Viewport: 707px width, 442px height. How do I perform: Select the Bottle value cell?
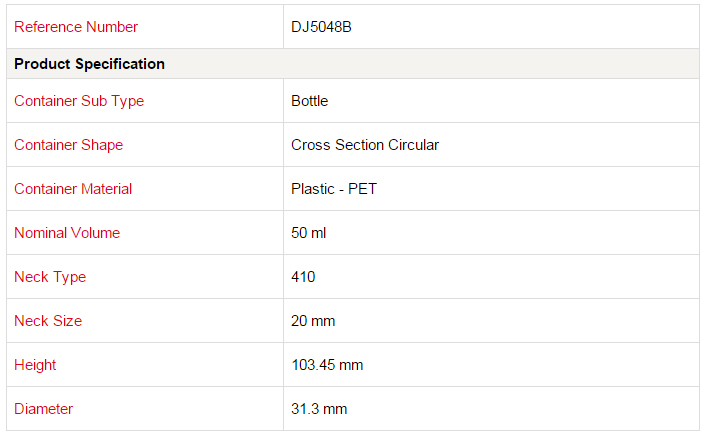pyautogui.click(x=491, y=101)
